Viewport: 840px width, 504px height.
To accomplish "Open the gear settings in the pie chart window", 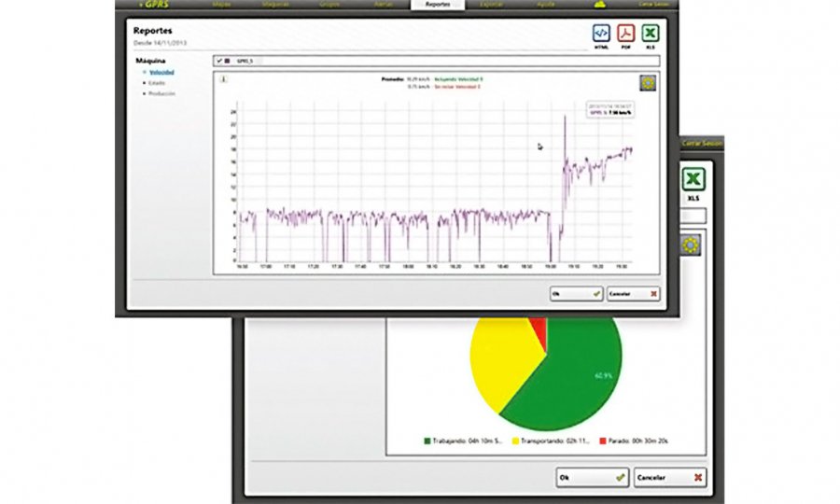I will tap(692, 245).
